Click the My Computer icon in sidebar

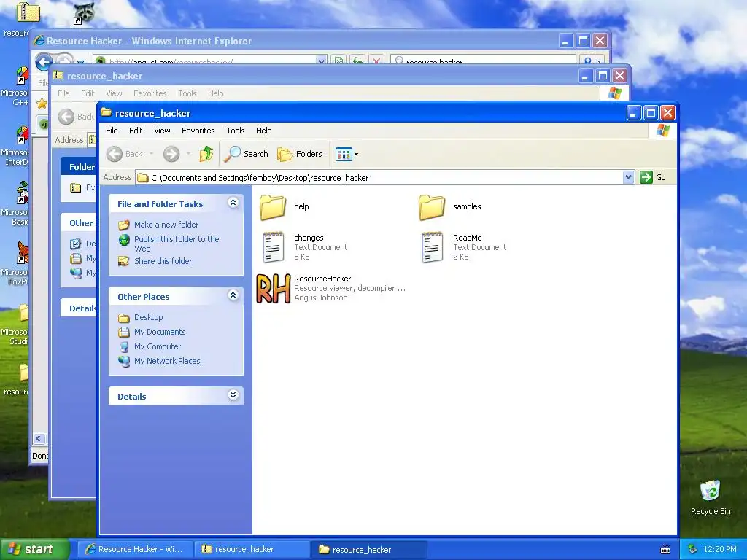(x=124, y=346)
